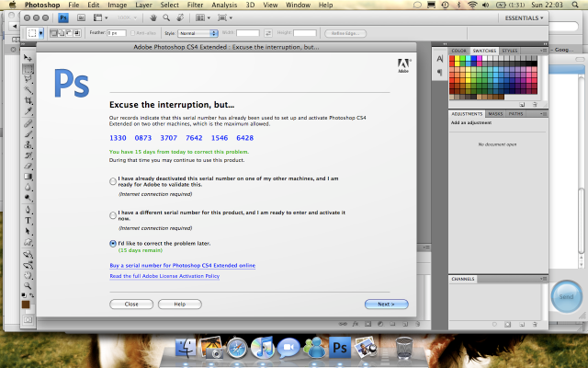Click the Help button in dialog
588x368 pixels.
(x=180, y=305)
